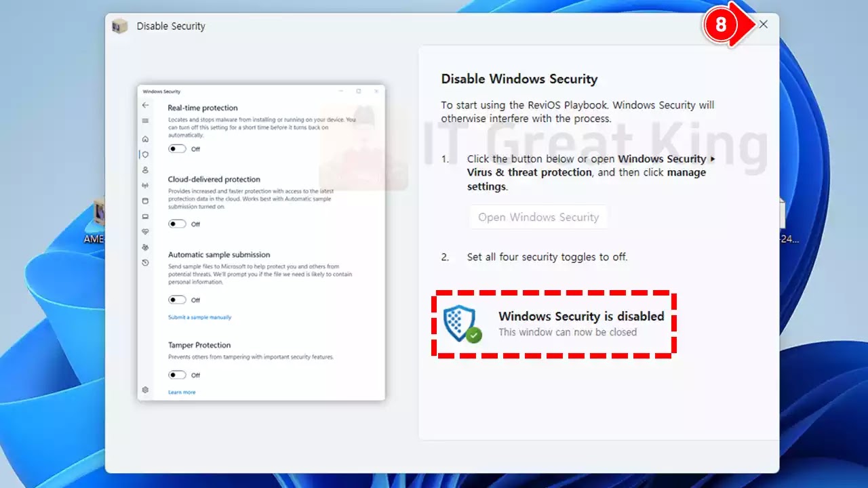The height and width of the screenshot is (488, 868).
Task: Select App & browser control icon in preview sidebar
Action: pos(145,201)
